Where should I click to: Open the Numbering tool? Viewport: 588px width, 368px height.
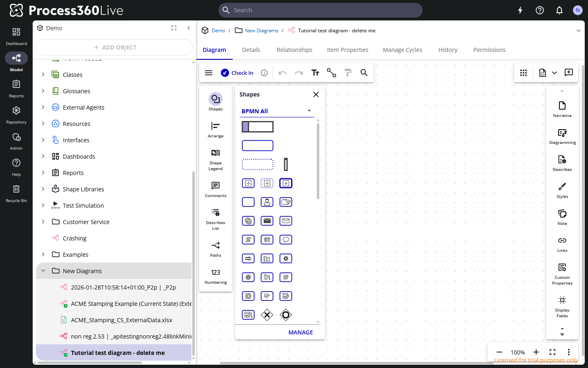click(x=216, y=276)
